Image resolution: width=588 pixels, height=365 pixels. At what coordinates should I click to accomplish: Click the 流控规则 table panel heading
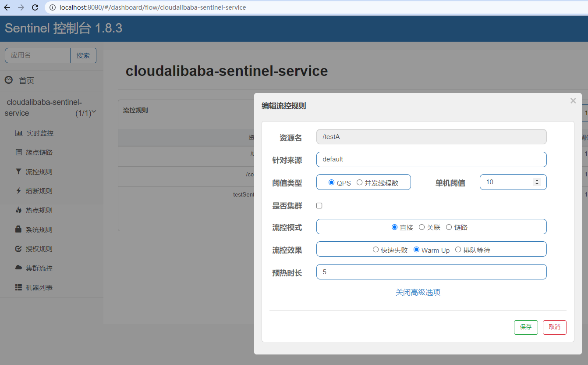coord(135,110)
